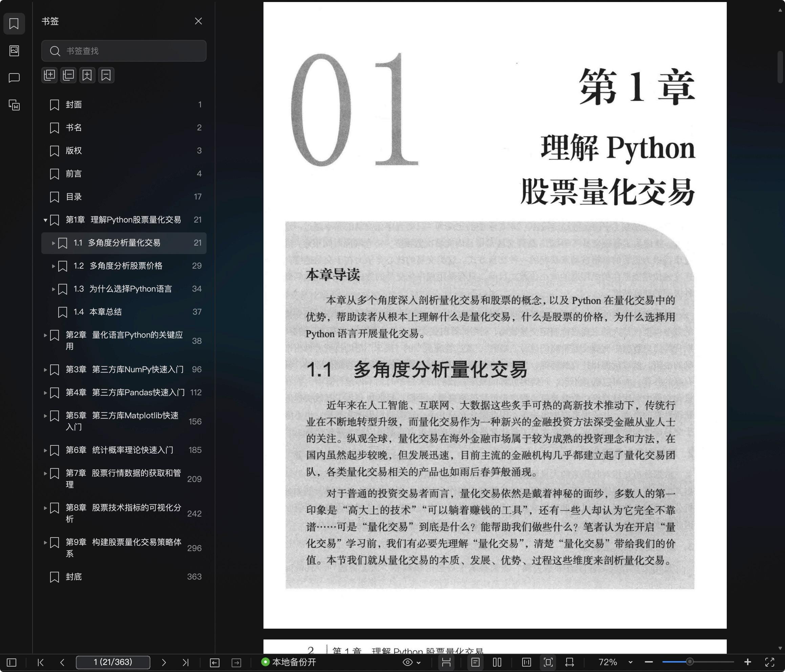Jump to the 版权 bookmark
Image resolution: width=785 pixels, height=672 pixels.
(x=124, y=151)
